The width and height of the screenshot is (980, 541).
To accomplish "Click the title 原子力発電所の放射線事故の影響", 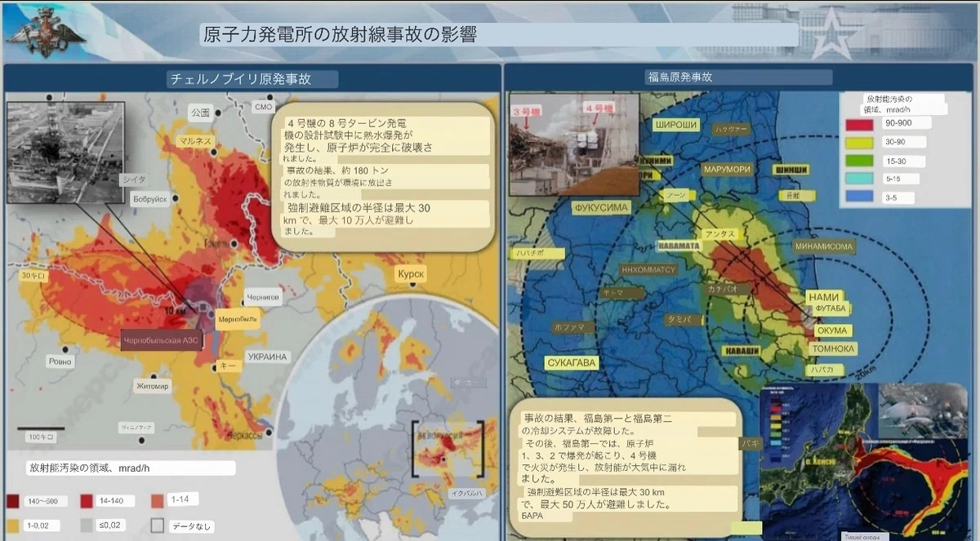I will 340,34.
